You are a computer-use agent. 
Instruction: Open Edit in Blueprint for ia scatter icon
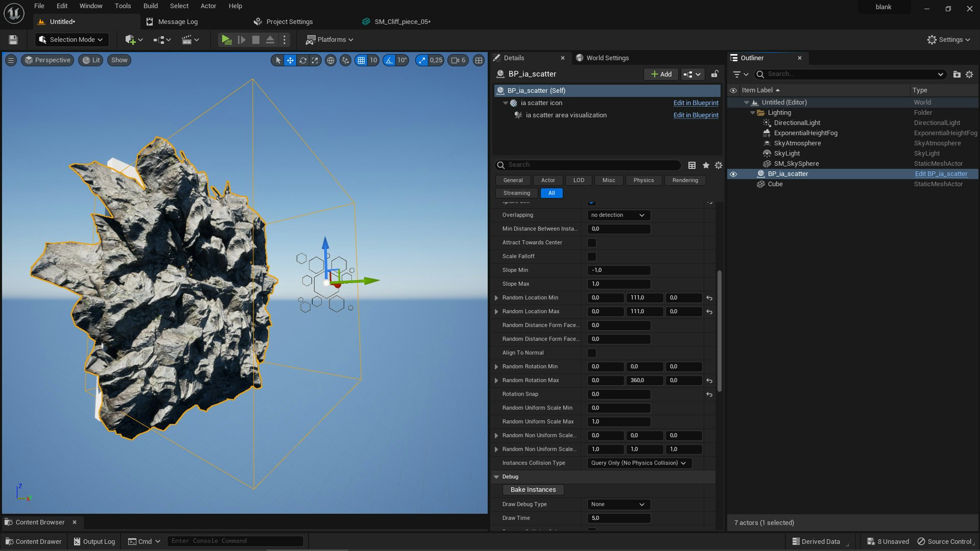[x=696, y=103]
